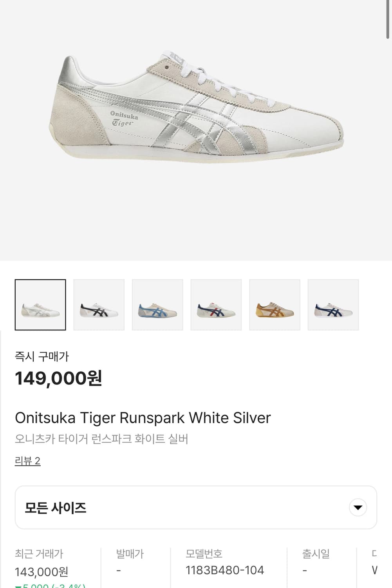Click the 모델번호 column label
Screen dimensions: 392x588
tap(204, 554)
